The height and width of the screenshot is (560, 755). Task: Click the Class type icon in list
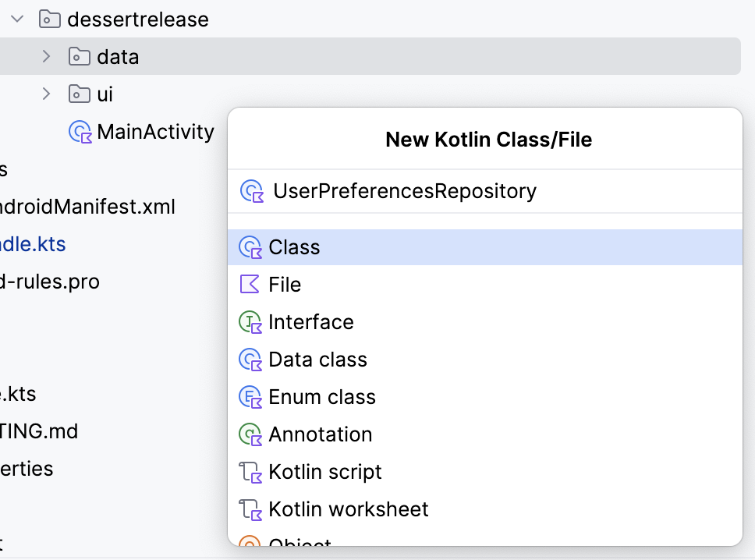coord(250,247)
